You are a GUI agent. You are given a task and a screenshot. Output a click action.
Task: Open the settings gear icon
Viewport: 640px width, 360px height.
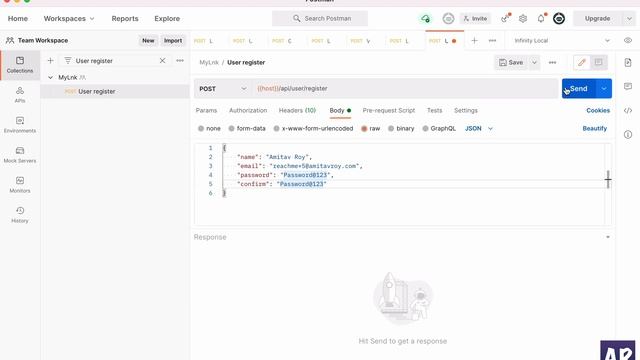[523, 18]
